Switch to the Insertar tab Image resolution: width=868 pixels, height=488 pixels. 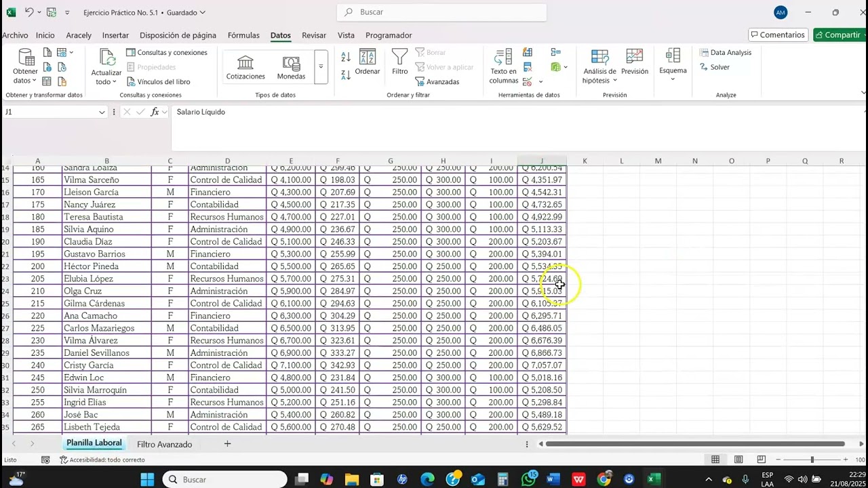tap(115, 35)
